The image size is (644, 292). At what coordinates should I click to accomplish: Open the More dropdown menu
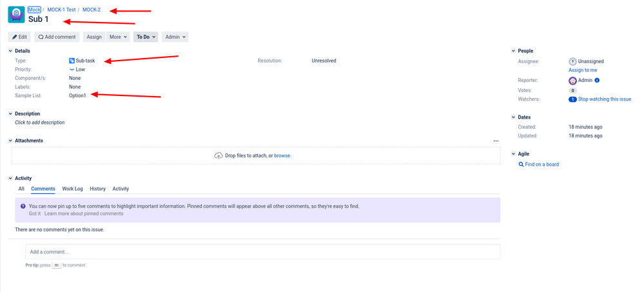(118, 37)
